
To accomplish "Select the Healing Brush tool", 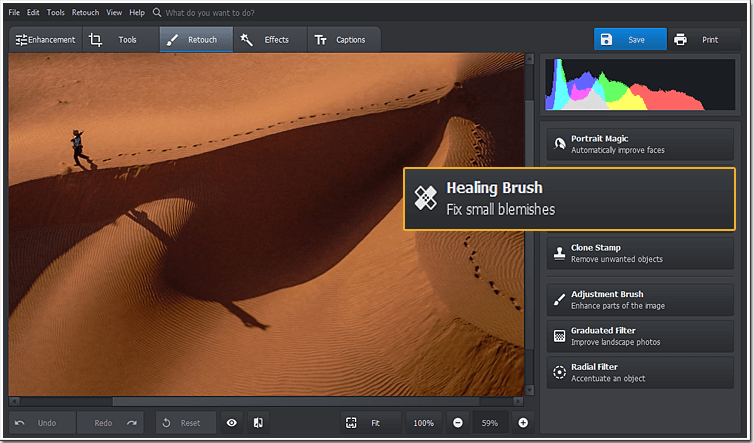I will pyautogui.click(x=569, y=199).
